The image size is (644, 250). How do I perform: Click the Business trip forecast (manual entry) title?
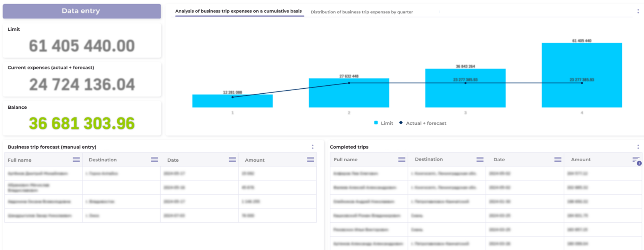pos(52,147)
